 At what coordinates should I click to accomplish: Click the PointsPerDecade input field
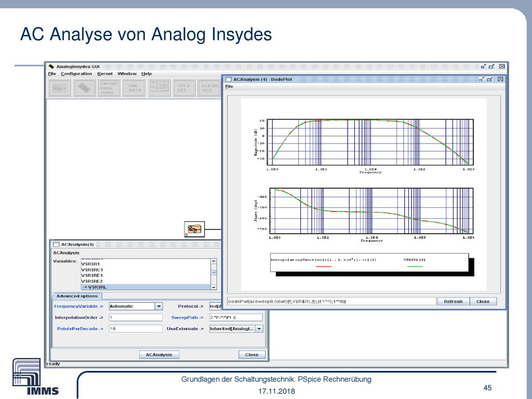point(136,329)
